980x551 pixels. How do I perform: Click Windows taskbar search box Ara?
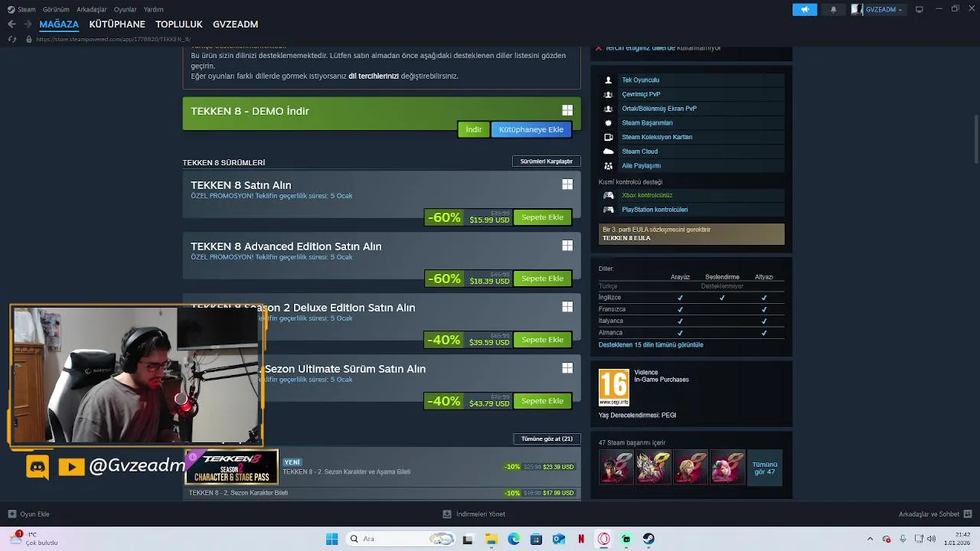click(399, 539)
